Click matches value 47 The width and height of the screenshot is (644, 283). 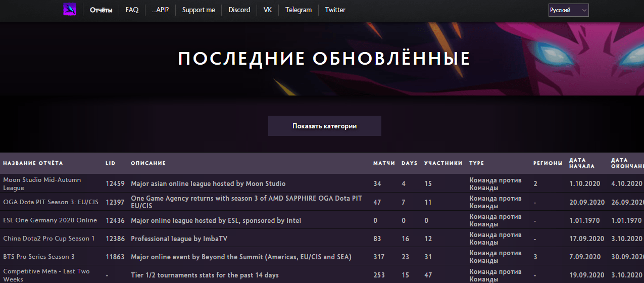[377, 202]
